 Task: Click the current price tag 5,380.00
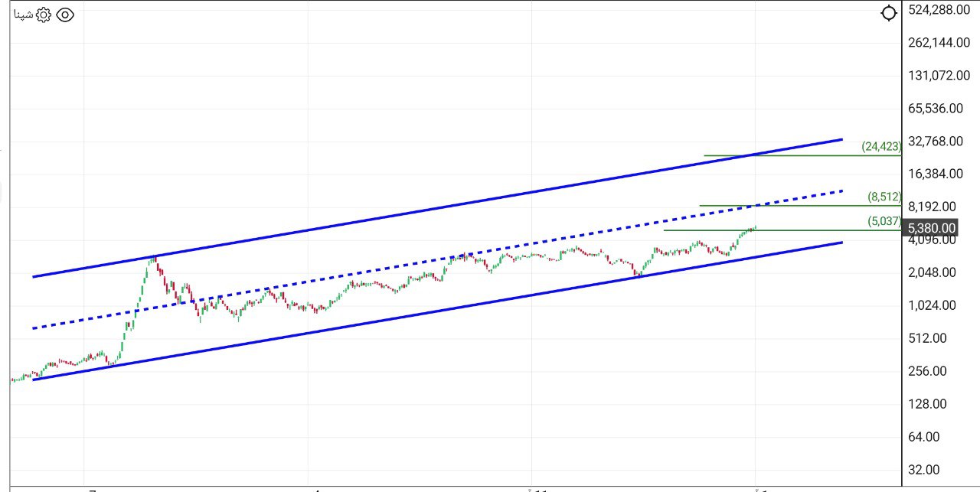coord(931,227)
